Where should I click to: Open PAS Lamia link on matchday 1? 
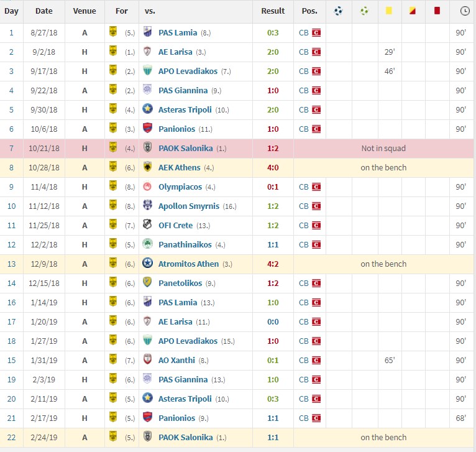(x=178, y=32)
